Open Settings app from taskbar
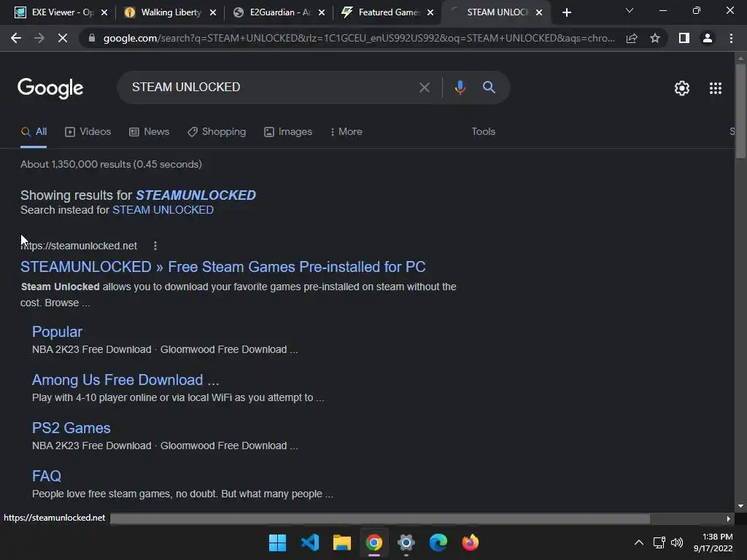 [x=406, y=542]
